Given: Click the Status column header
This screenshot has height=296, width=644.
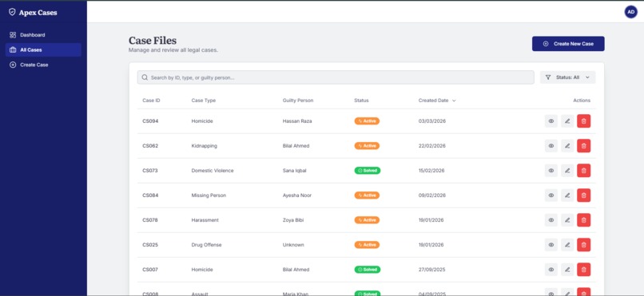Looking at the screenshot, I should coord(361,101).
